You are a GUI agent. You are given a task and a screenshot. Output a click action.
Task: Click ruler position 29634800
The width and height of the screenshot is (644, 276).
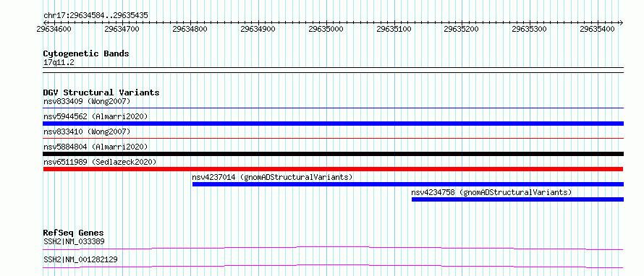[190, 29]
